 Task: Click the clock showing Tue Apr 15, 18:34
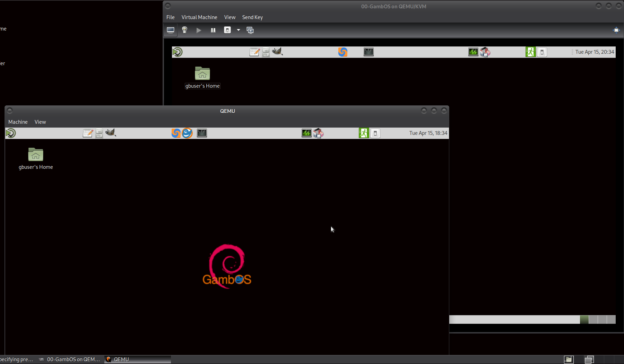(x=428, y=133)
